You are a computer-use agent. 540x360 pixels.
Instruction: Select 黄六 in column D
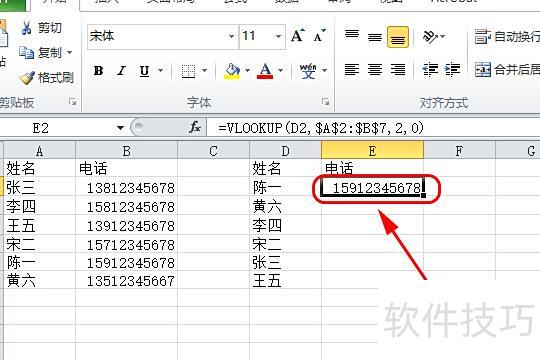(285, 207)
